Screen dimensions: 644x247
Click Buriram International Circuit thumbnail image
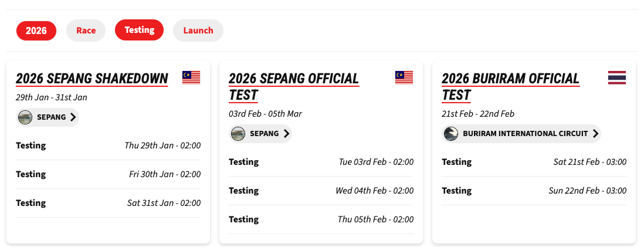click(451, 134)
